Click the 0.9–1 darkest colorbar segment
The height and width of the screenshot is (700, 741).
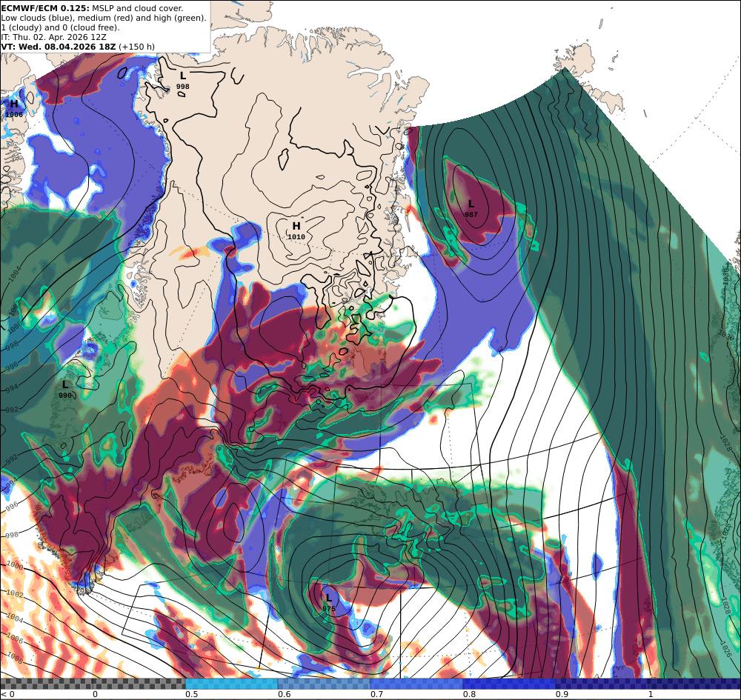[602, 684]
